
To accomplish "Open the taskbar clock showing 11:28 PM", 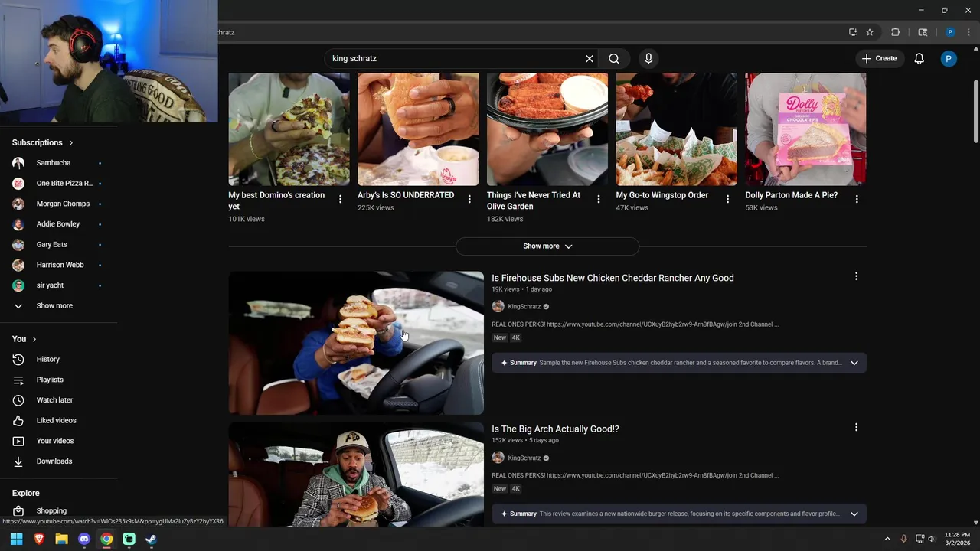I will pos(957,539).
